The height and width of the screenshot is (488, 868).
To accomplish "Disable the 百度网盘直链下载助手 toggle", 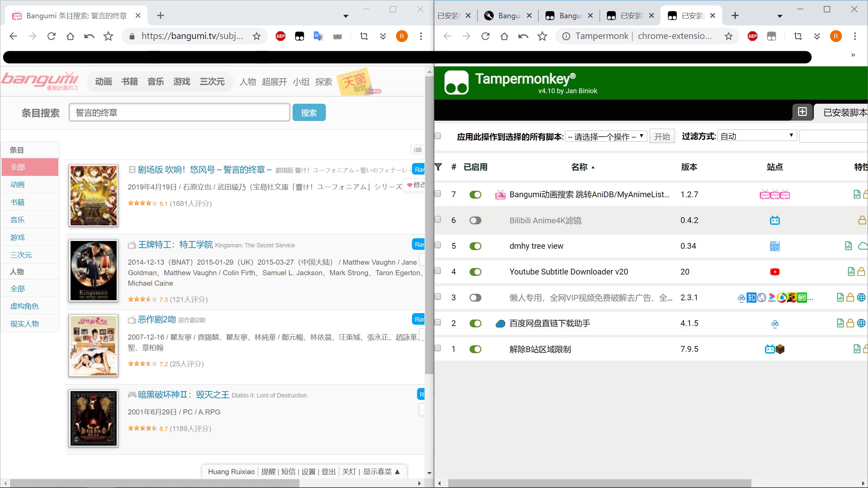I will click(x=475, y=323).
